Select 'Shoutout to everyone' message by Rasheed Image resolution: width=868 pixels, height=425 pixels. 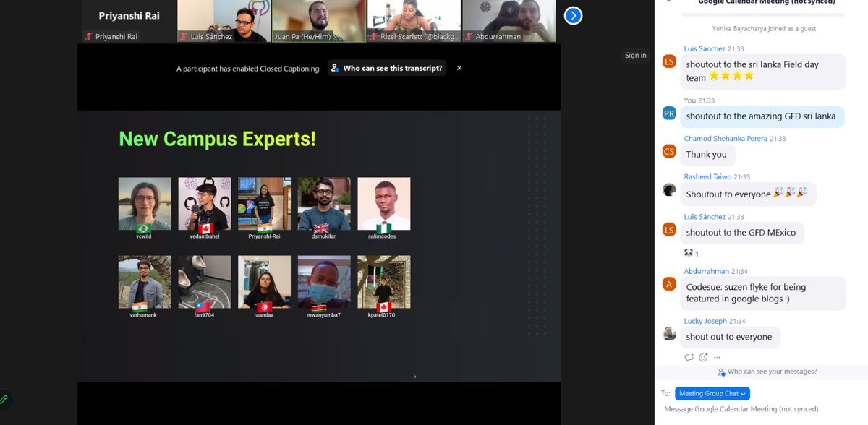tap(747, 194)
